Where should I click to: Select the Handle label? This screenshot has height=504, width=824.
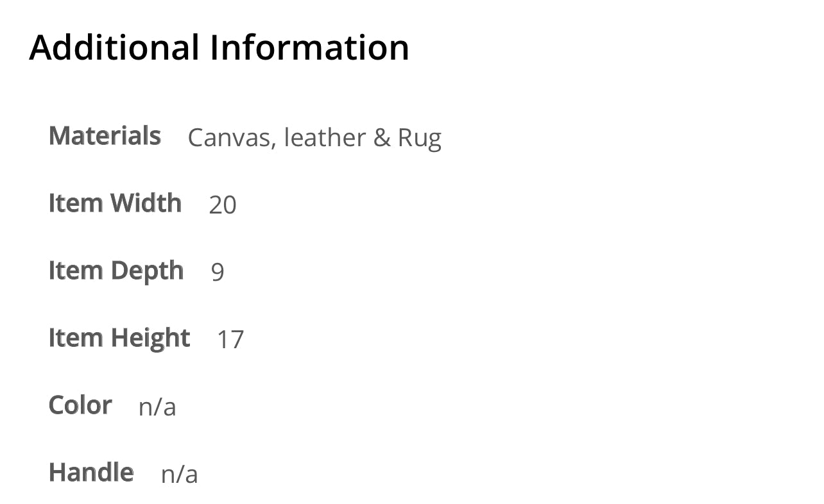point(91,473)
